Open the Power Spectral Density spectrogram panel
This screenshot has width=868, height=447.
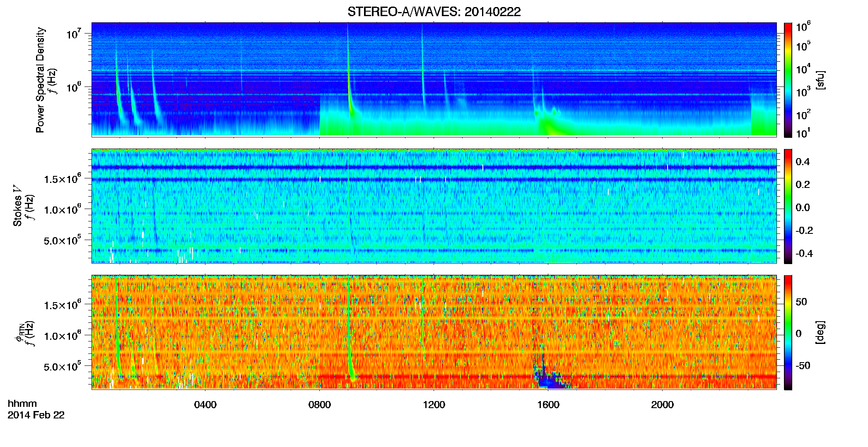(x=434, y=79)
